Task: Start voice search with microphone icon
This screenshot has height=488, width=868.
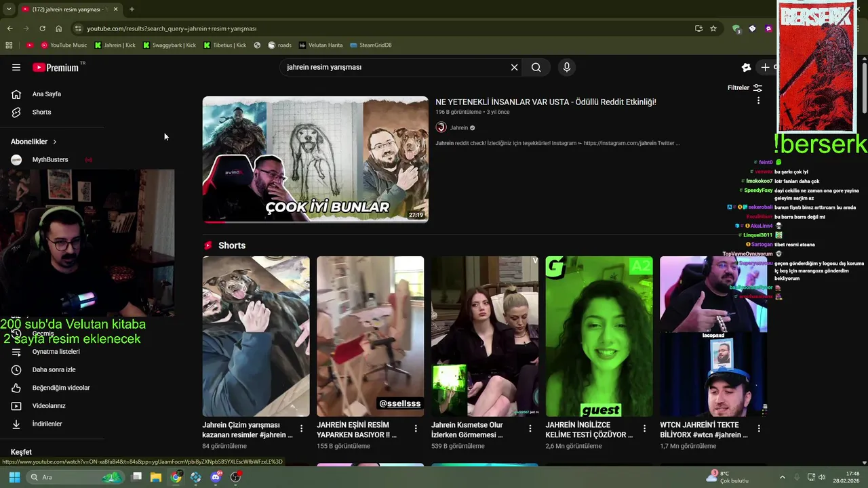Action: [567, 67]
